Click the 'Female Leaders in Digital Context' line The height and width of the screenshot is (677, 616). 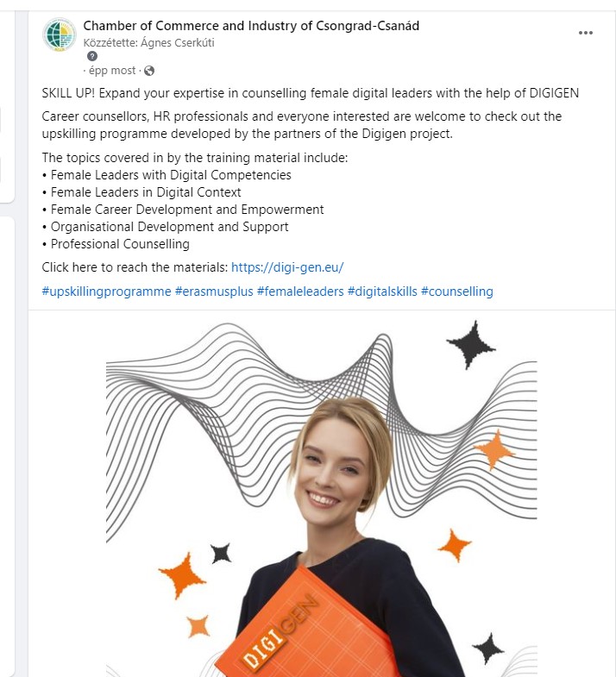(x=146, y=192)
